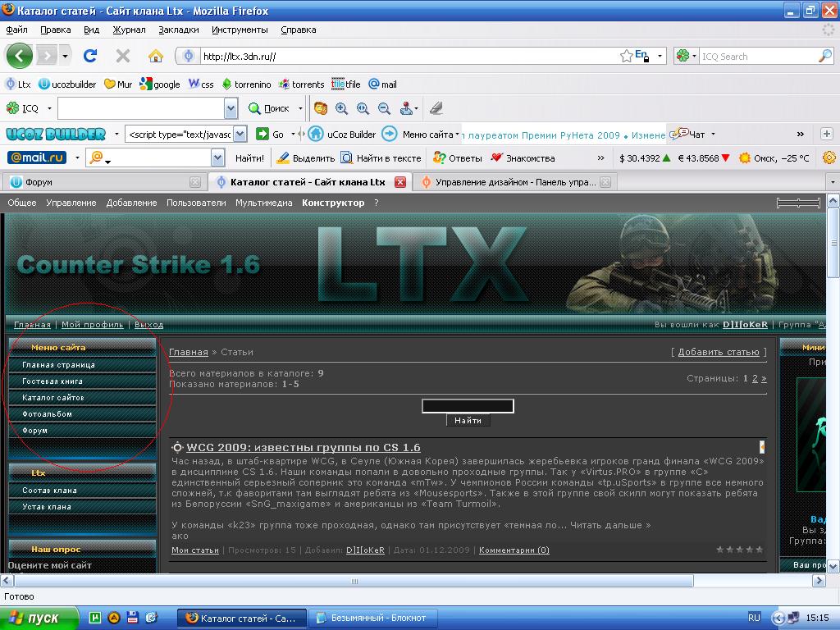This screenshot has width=840, height=630.
Task: Go to page 2 of the catalog
Action: (x=755, y=378)
